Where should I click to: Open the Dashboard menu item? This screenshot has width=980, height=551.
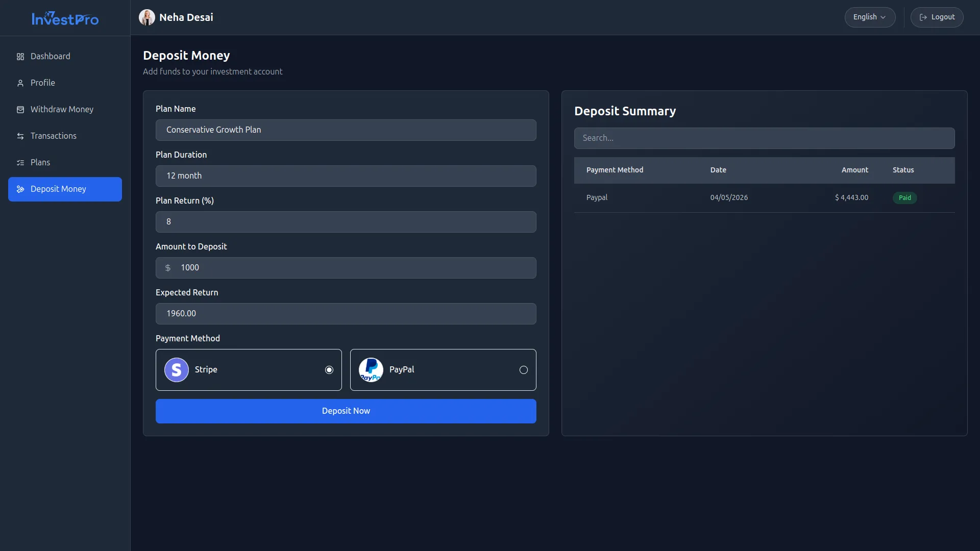click(65, 57)
